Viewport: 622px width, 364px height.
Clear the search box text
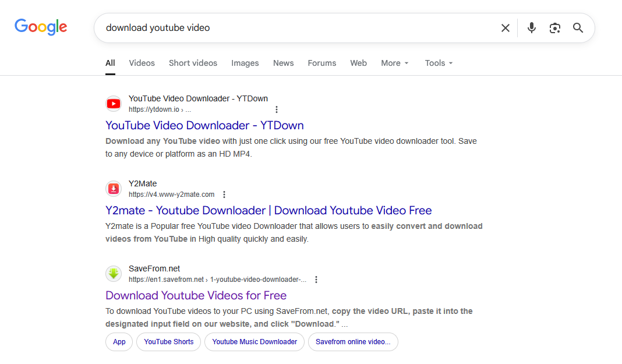[x=505, y=28]
